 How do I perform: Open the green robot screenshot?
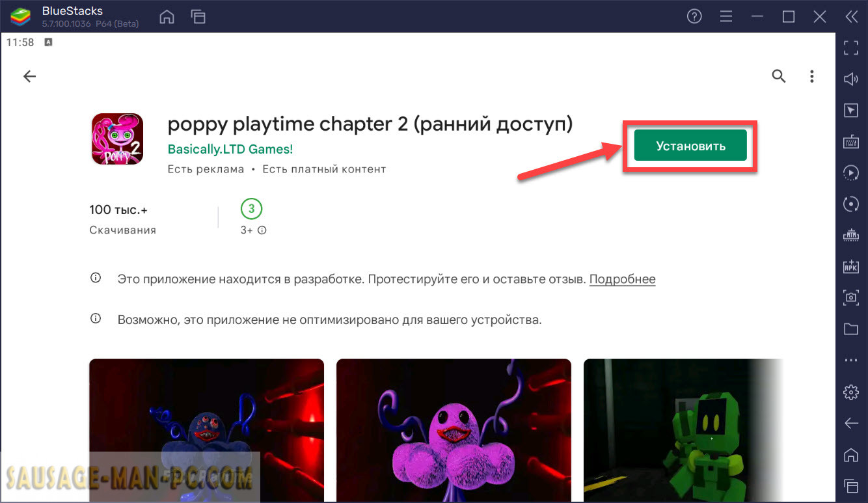pyautogui.click(x=683, y=431)
